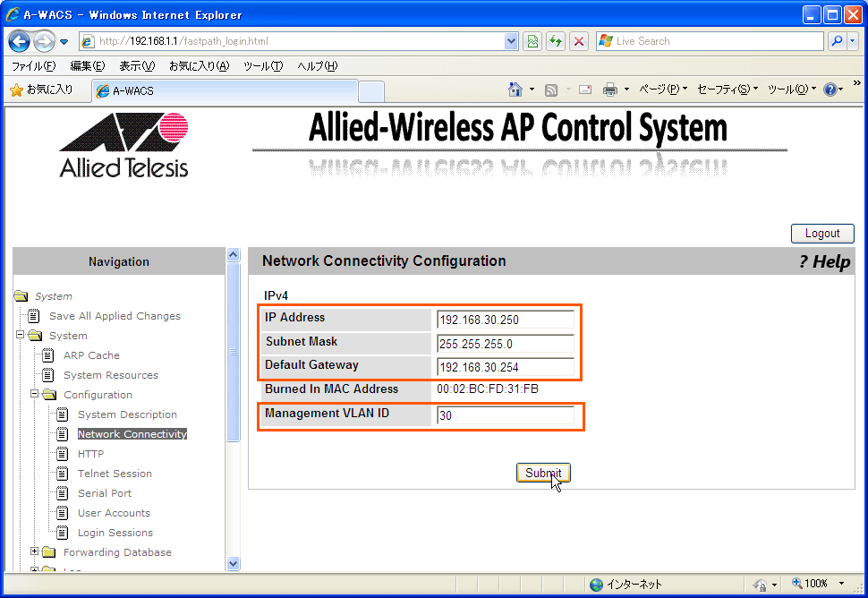Select Network Connectivity in navigation
Screen dimensions: 868x598
click(132, 434)
